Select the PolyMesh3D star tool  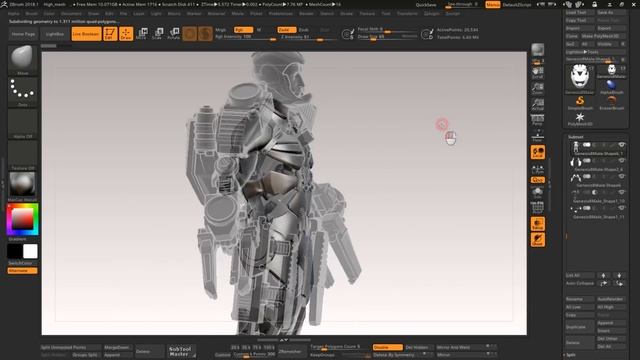[x=580, y=119]
